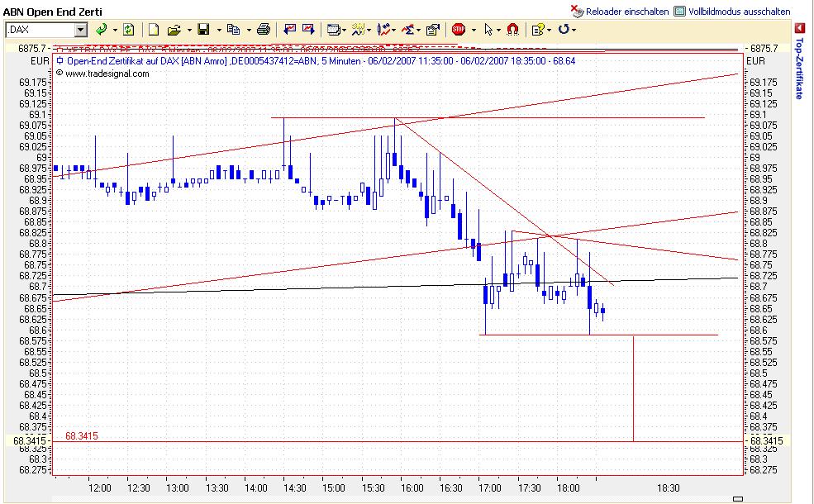
Task: Click the help question mark icon
Action: [538, 30]
